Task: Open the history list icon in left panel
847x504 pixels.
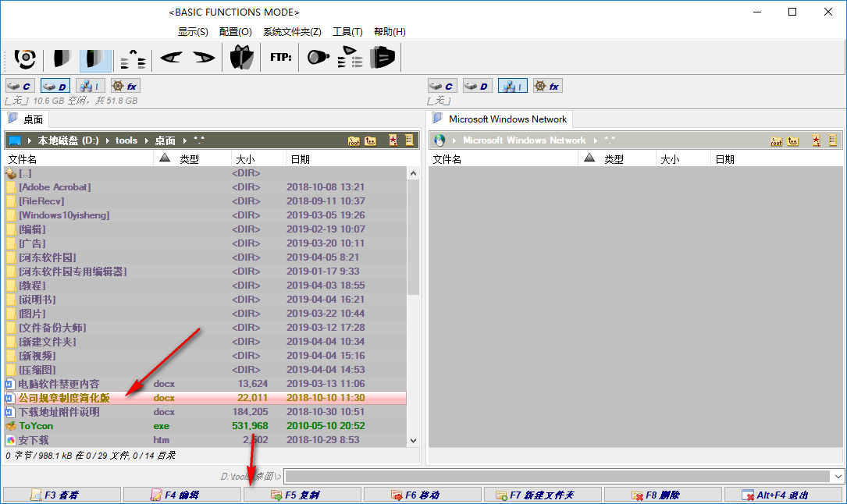Action: pos(410,140)
